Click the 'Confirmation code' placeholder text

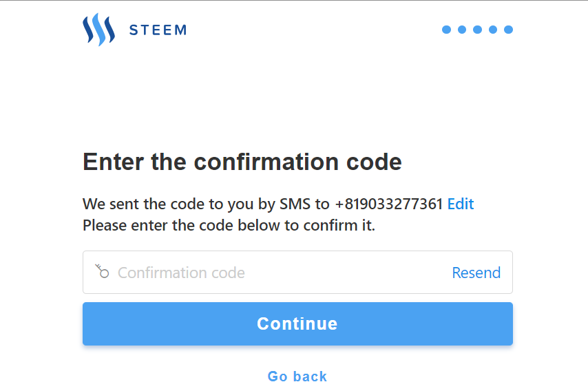pyautogui.click(x=181, y=273)
